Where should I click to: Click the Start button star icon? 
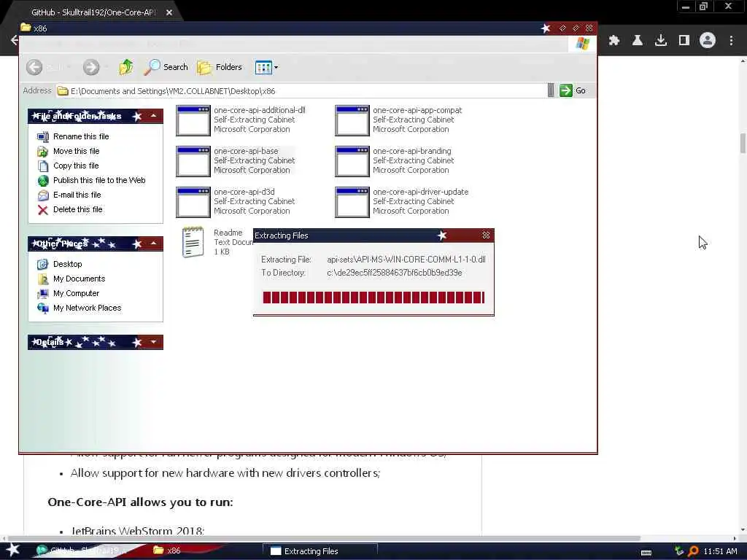[12, 550]
